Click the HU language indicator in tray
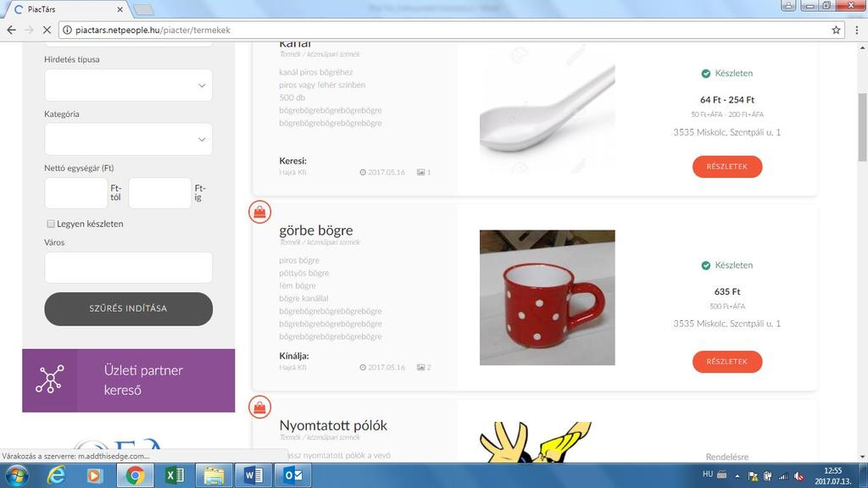The image size is (868, 488). [708, 474]
